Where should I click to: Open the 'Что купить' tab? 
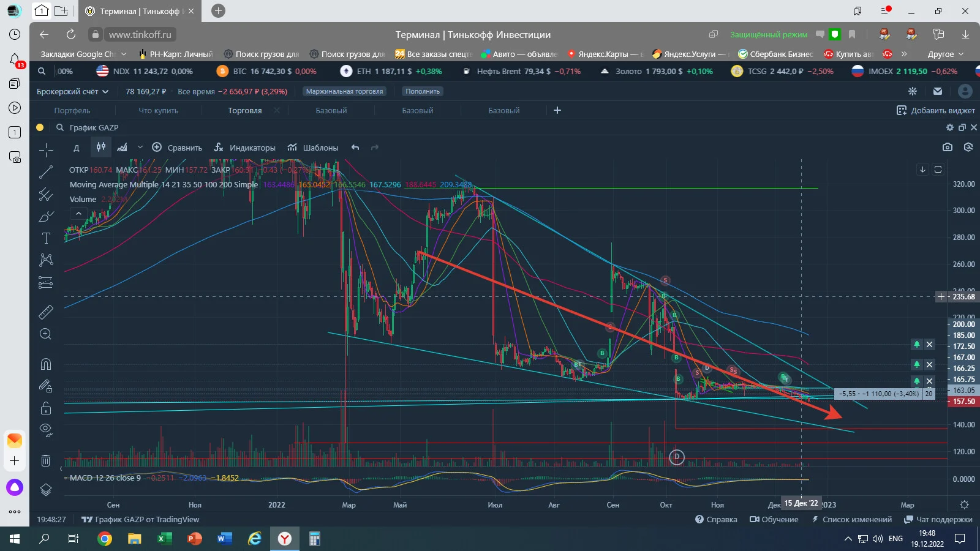tap(158, 110)
